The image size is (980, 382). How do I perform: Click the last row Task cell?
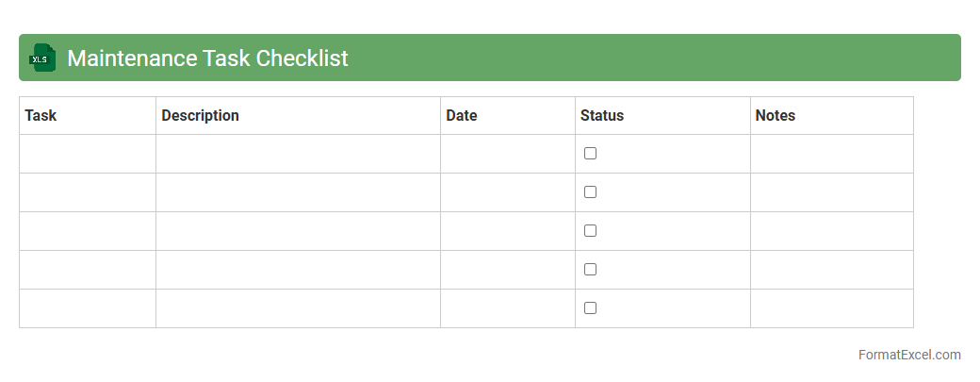88,308
